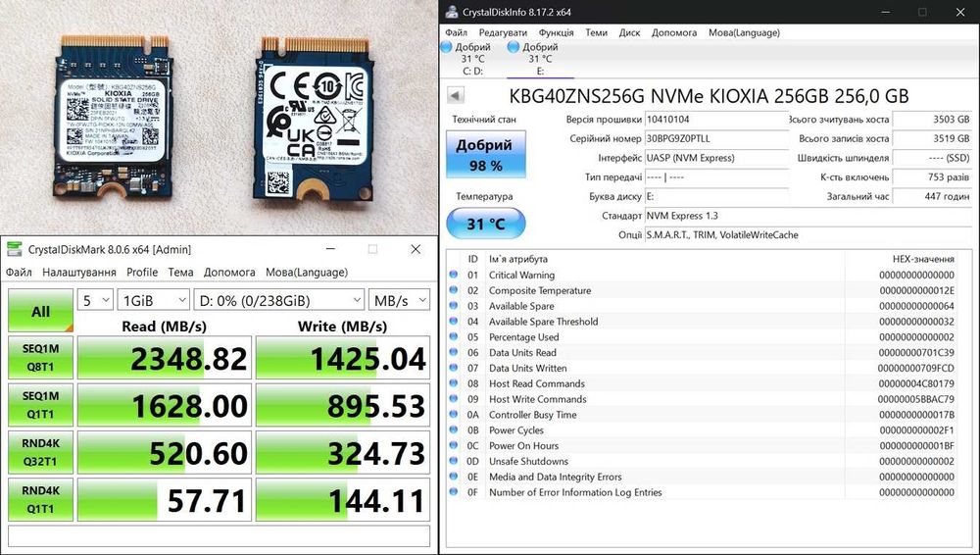This screenshot has height=555, width=980.
Task: Click the 1425.04 write result bar
Action: point(343,358)
